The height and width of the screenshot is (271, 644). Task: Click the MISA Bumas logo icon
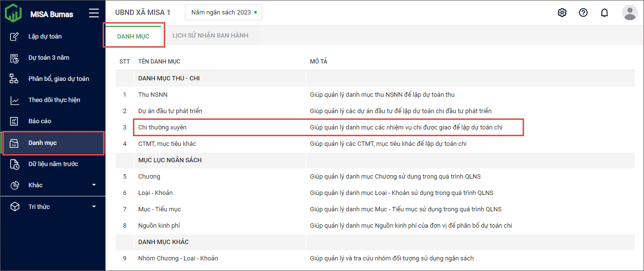13,13
